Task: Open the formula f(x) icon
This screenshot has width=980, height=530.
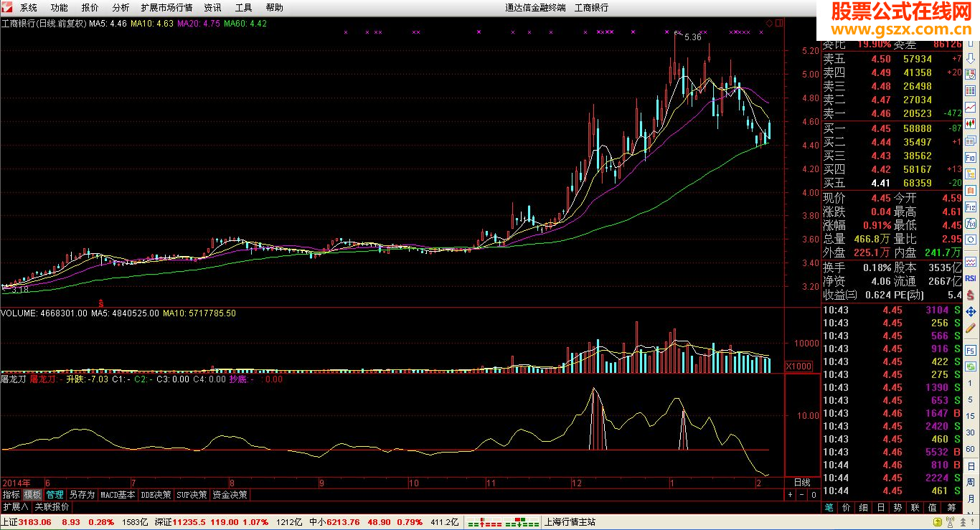Action: coord(971,223)
